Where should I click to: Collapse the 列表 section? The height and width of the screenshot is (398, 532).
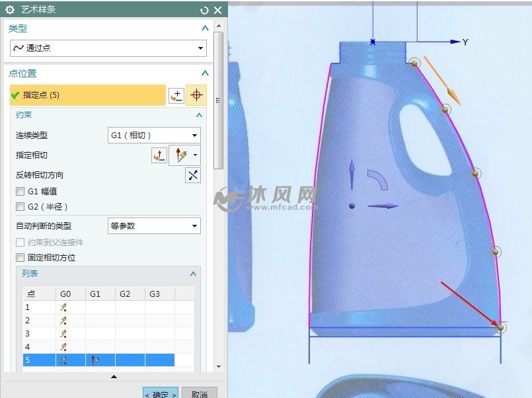point(193,274)
